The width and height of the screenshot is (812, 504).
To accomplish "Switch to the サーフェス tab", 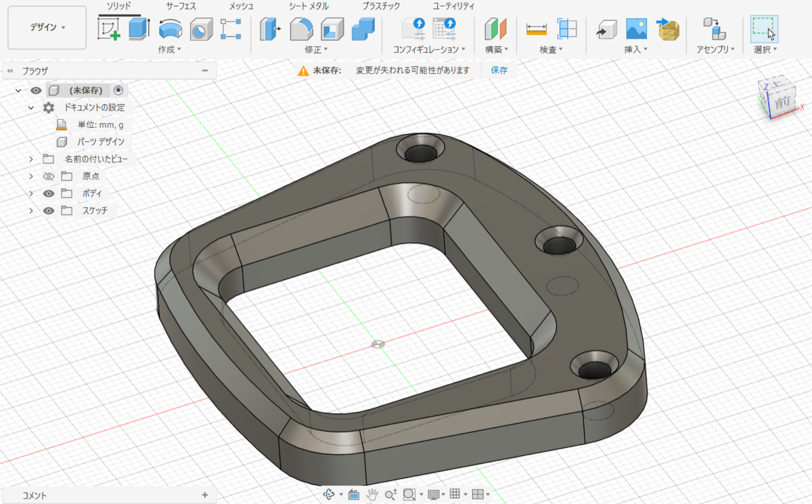I will click(182, 6).
